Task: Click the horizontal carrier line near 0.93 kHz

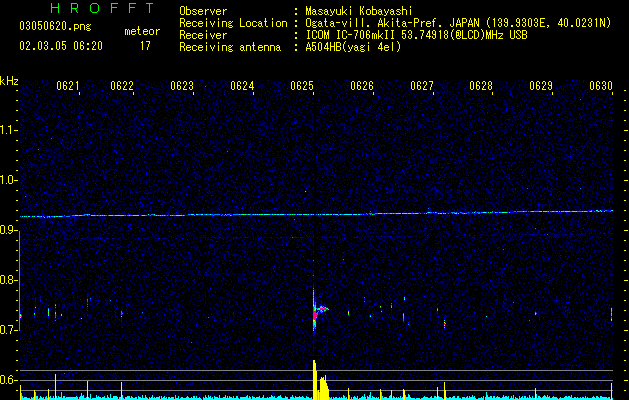Action: tap(316, 214)
